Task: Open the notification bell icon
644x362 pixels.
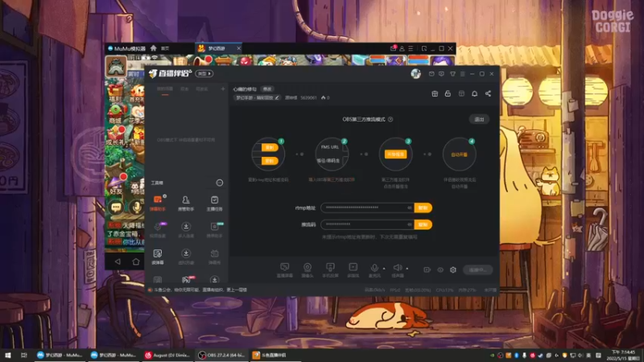Action: [x=474, y=93]
